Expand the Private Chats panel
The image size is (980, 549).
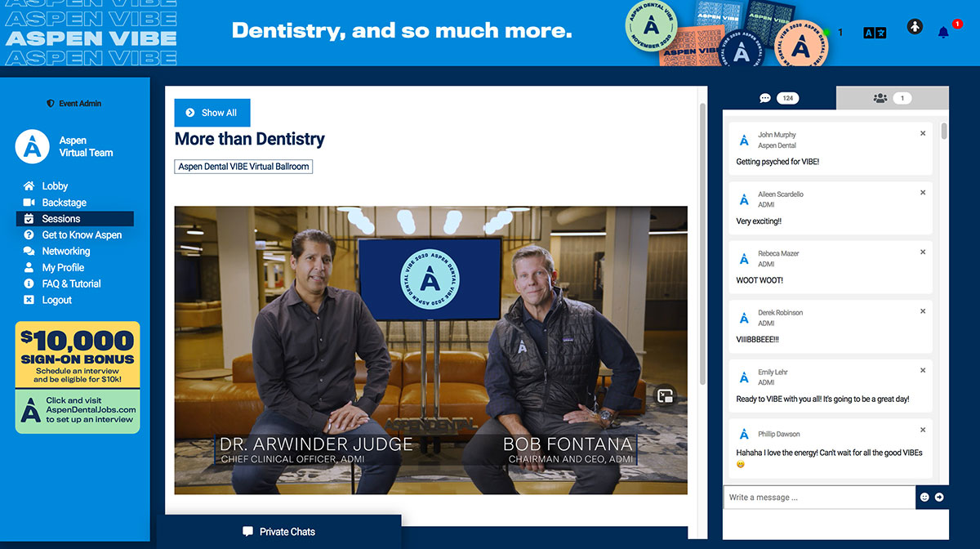[278, 532]
